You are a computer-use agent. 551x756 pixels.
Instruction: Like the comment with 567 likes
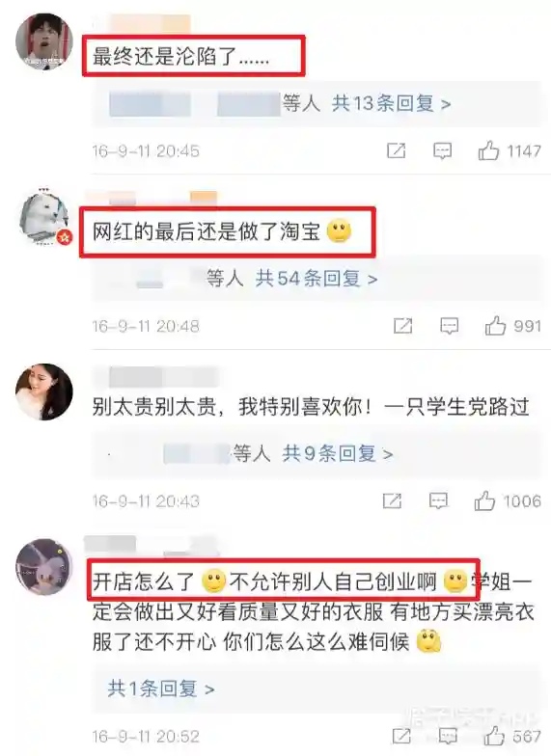pyautogui.click(x=494, y=736)
